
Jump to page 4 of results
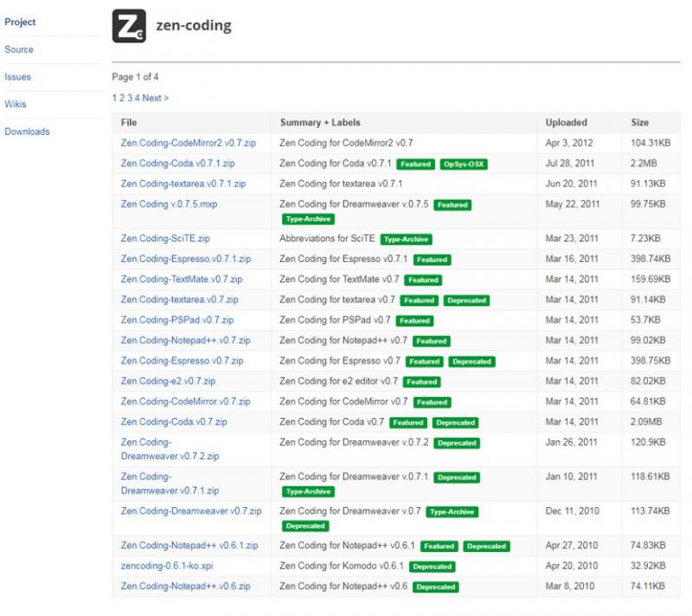coord(137,97)
